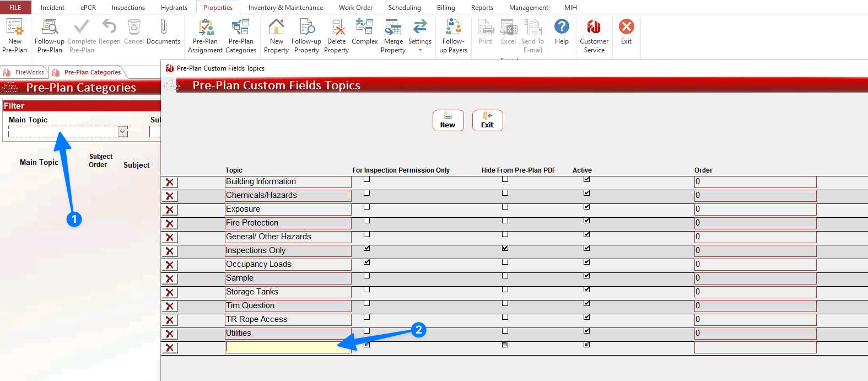The image size is (868, 381).
Task: Delete the Building Information topic row
Action: (x=170, y=183)
